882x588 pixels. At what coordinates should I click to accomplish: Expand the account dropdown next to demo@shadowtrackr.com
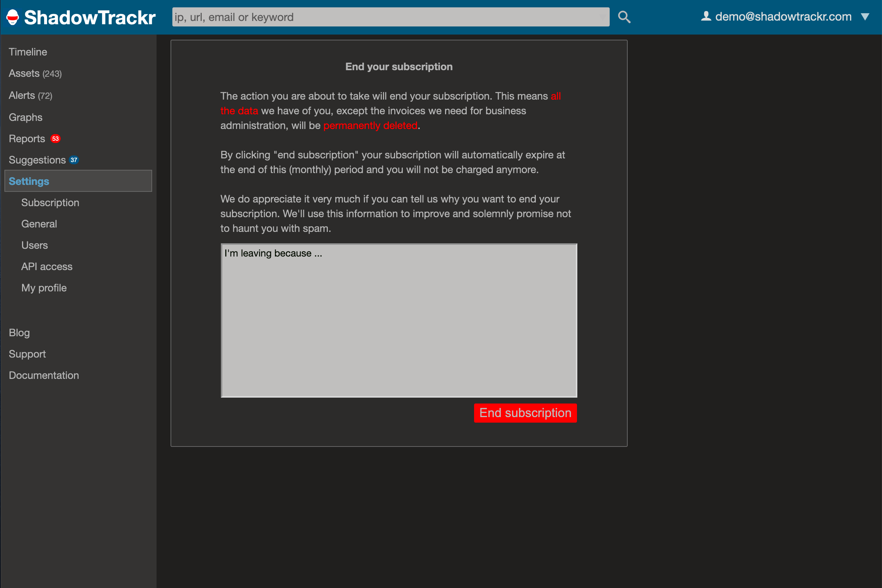point(866,17)
